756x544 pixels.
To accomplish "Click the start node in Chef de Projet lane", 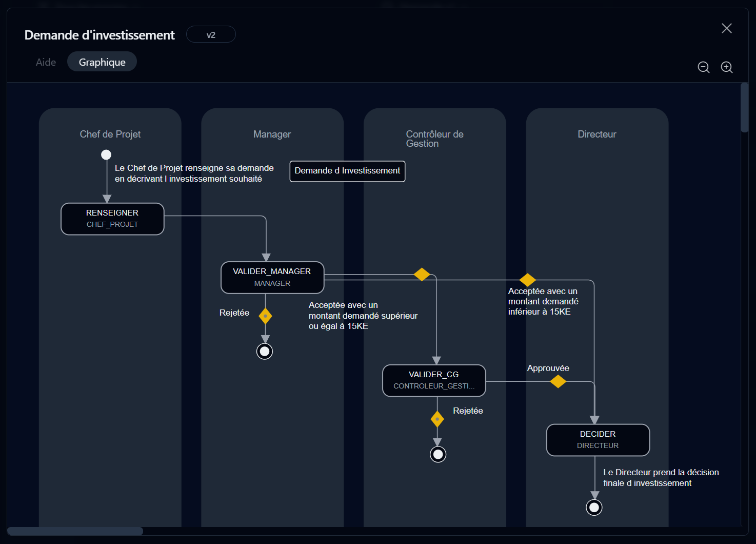I will [x=106, y=154].
